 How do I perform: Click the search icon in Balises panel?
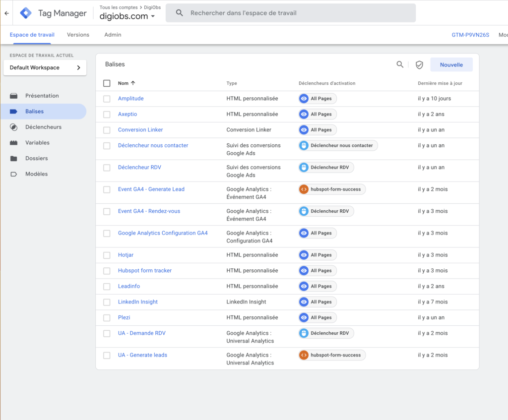pyautogui.click(x=400, y=64)
